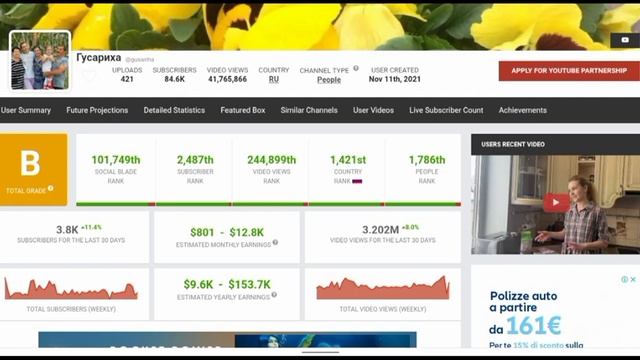The image size is (640, 360).
Task: Open the Live Subscriber Count tab
Action: [446, 110]
